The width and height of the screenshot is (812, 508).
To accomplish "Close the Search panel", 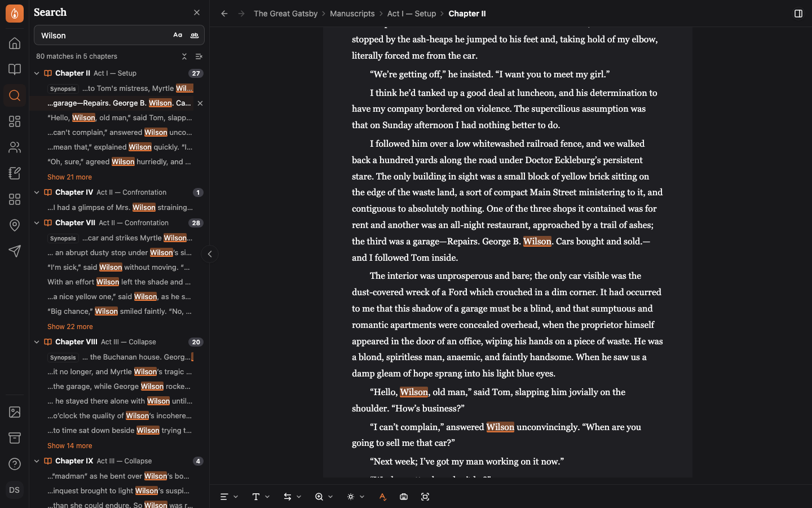I will [x=197, y=12].
